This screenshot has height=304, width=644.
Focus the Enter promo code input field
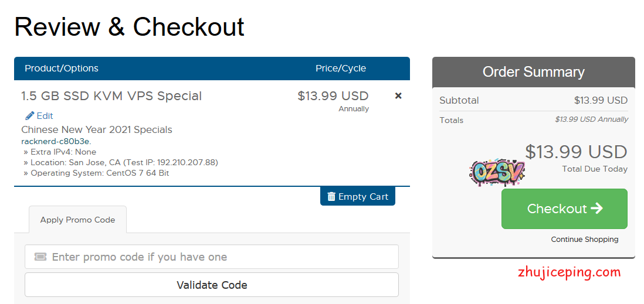(217, 257)
